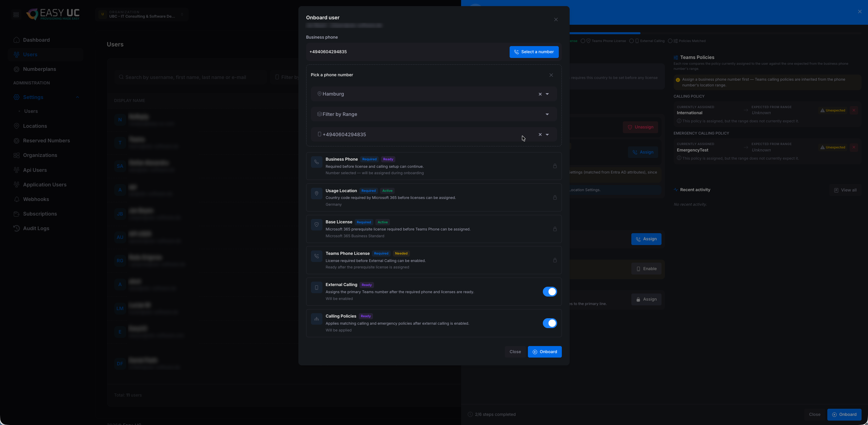This screenshot has width=868, height=425.
Task: Click the Subscriptions icon
Action: (x=16, y=214)
